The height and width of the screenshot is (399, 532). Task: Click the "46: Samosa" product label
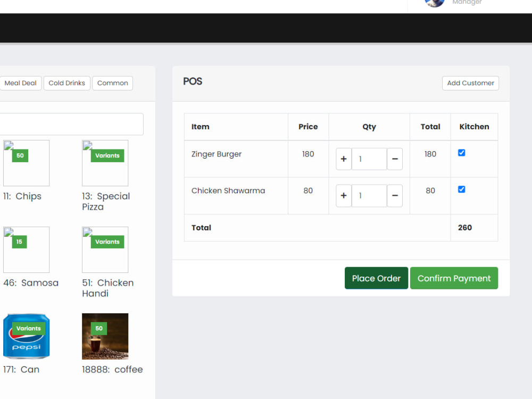(31, 283)
